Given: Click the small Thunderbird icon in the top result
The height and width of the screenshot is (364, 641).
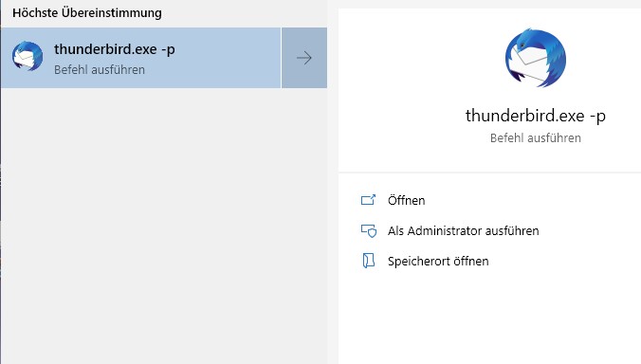Looking at the screenshot, I should pyautogui.click(x=27, y=56).
